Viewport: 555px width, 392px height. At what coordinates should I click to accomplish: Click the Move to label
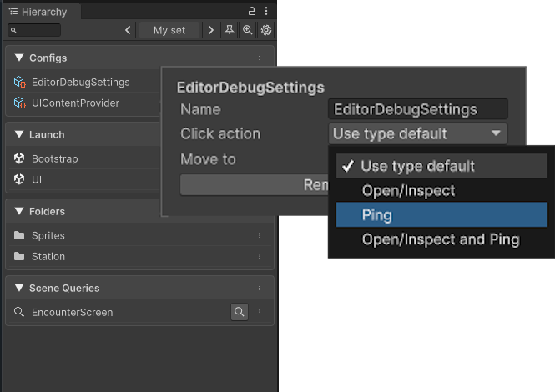208,159
